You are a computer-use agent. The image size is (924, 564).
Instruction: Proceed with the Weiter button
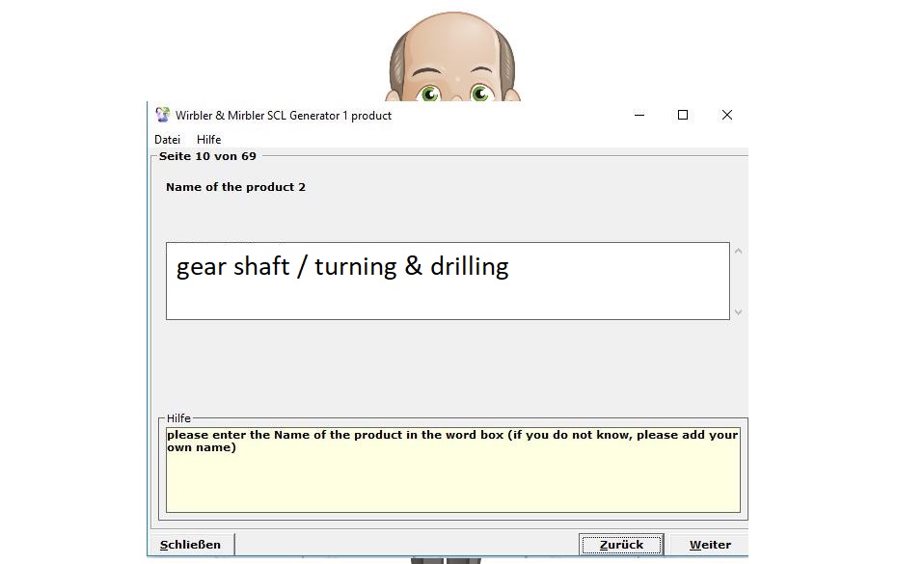pos(710,545)
